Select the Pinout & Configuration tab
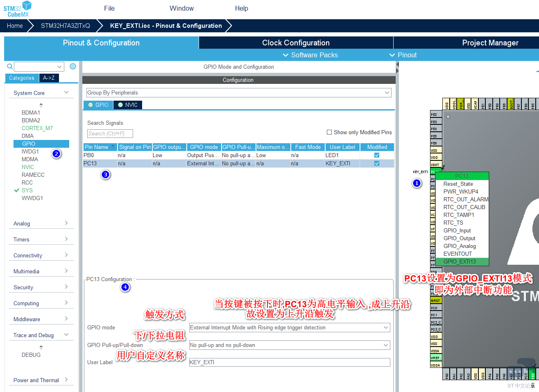The width and height of the screenshot is (539, 392). pyautogui.click(x=101, y=43)
